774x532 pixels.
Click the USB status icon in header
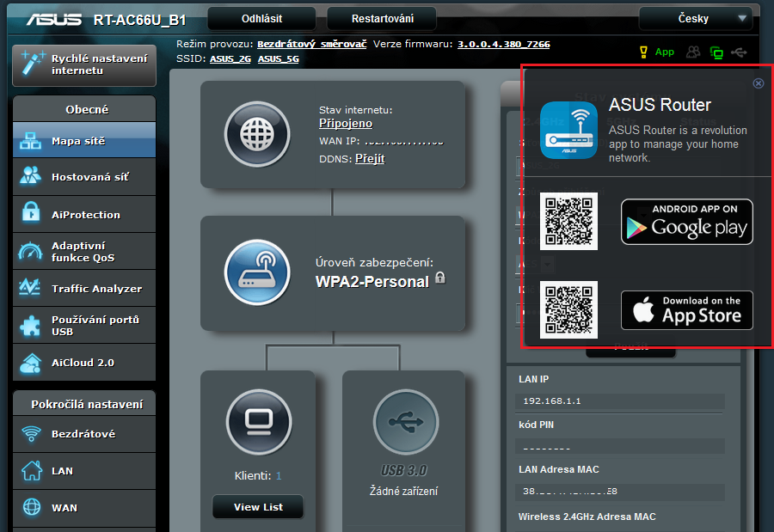tap(739, 52)
